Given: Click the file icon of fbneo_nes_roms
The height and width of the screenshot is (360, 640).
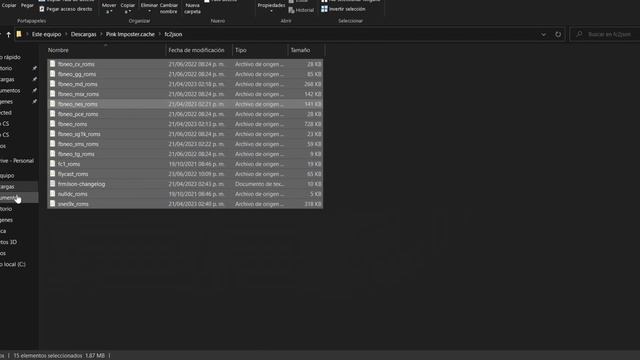Looking at the screenshot, I should (x=52, y=104).
